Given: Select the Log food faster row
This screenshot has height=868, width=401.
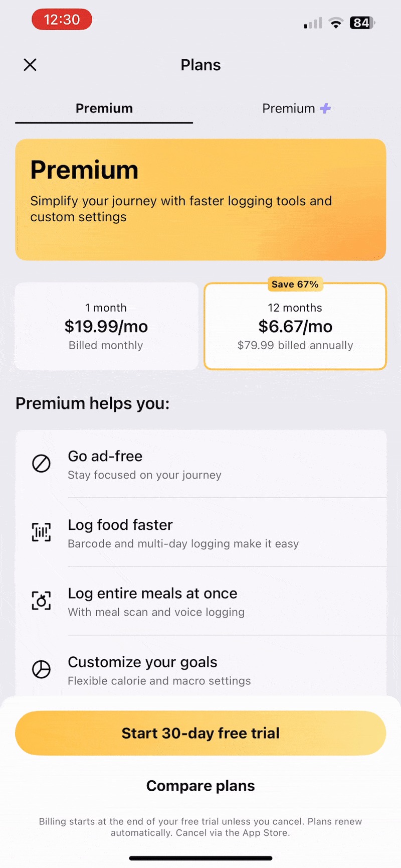Looking at the screenshot, I should [200, 533].
